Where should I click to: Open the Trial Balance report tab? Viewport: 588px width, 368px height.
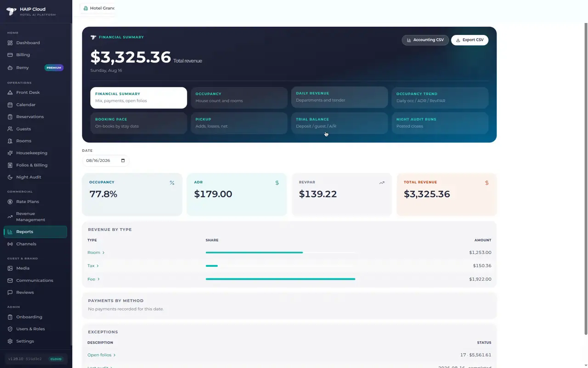point(339,123)
